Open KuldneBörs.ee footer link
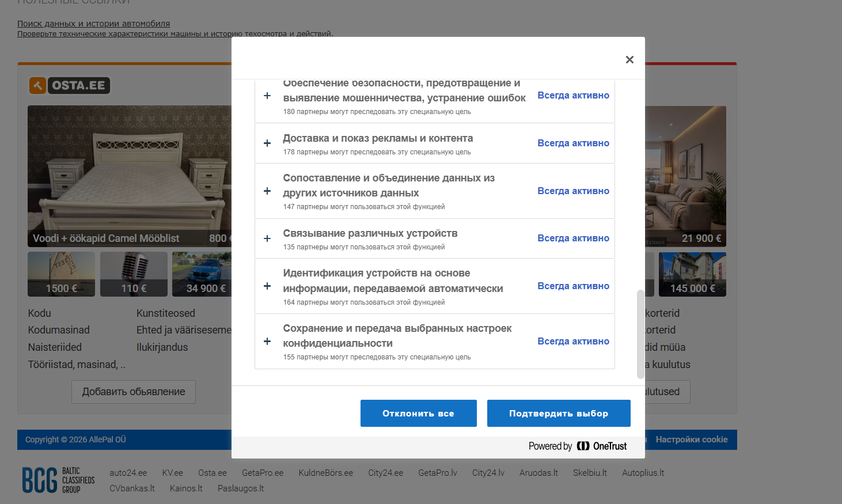The height and width of the screenshot is (504, 842). point(326,473)
